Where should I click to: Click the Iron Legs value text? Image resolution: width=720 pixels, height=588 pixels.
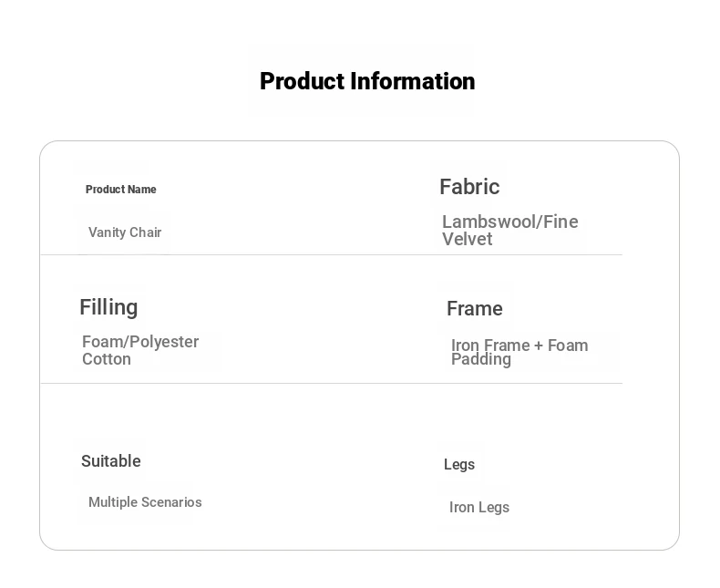478,507
